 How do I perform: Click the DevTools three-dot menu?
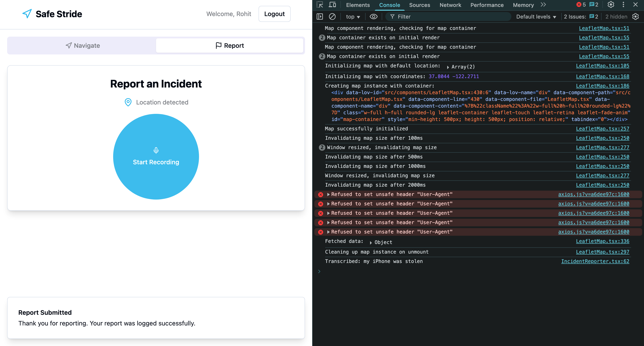623,5
